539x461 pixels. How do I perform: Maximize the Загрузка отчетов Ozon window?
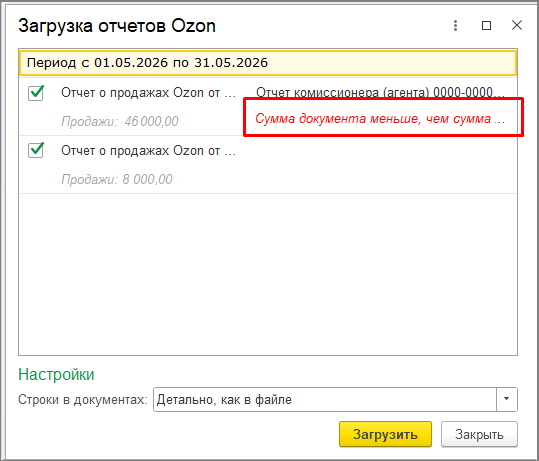click(x=486, y=25)
